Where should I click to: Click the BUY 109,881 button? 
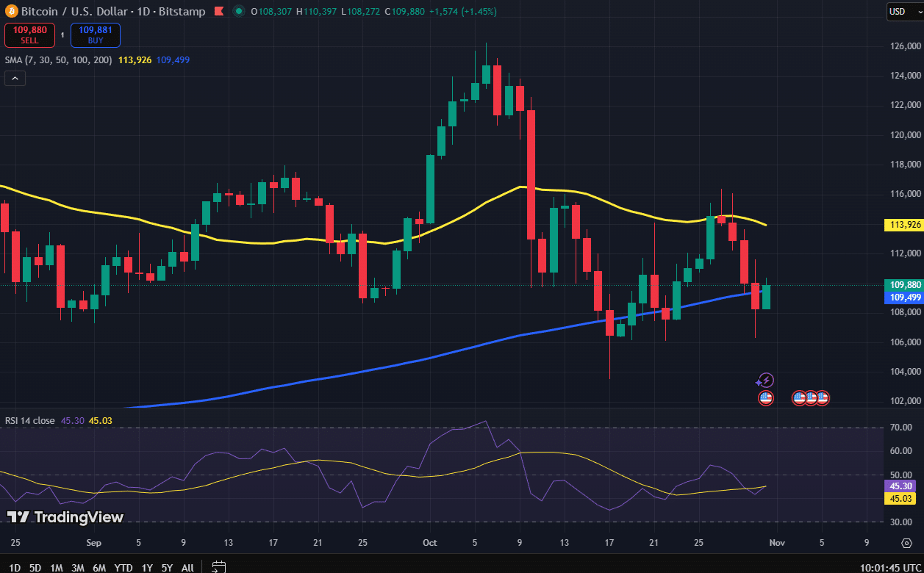(95, 34)
